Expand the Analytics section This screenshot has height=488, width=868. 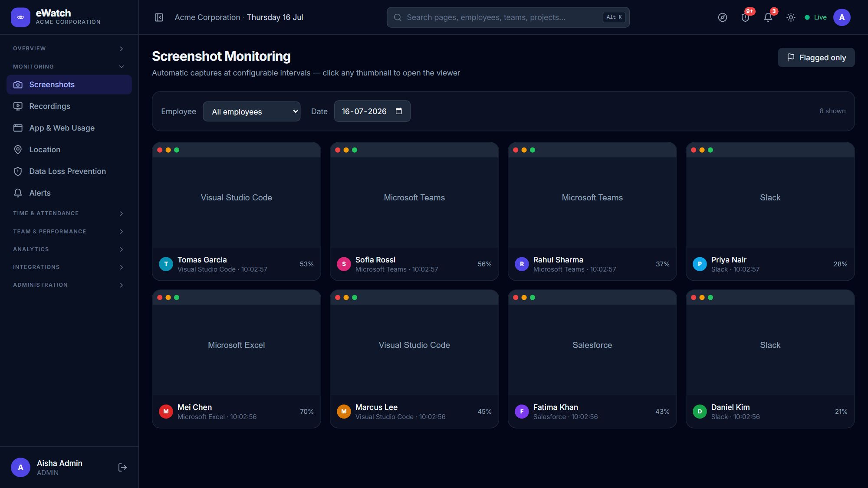click(69, 249)
